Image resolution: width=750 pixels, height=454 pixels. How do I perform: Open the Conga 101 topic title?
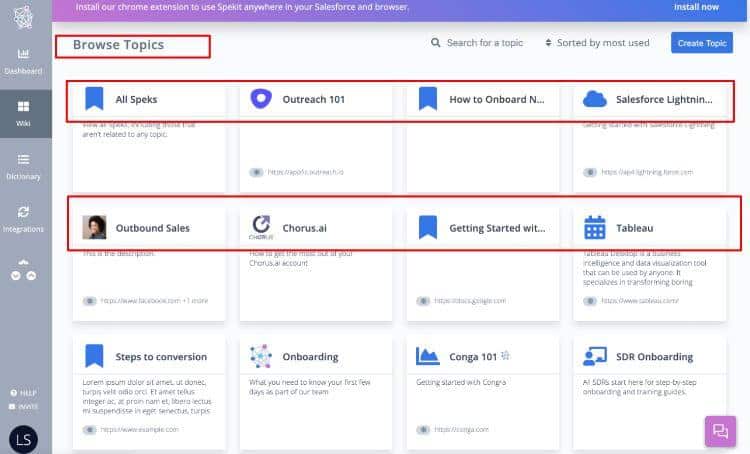[473, 357]
